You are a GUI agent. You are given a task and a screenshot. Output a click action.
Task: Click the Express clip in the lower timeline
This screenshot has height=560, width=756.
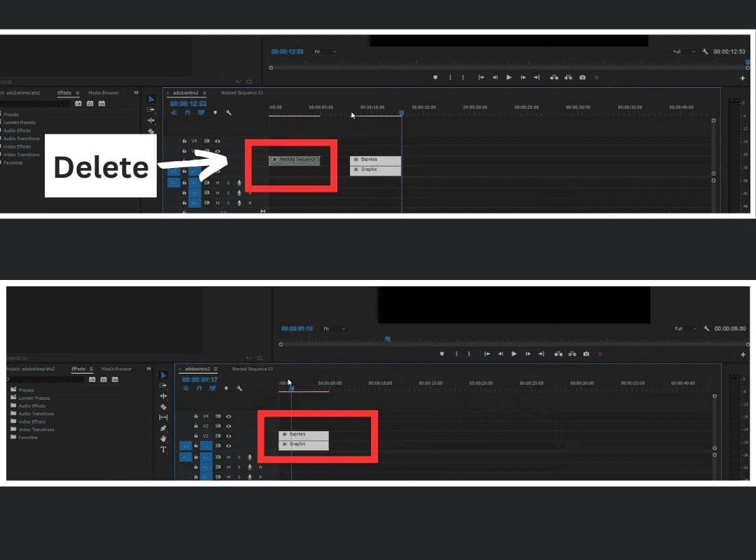coord(303,434)
